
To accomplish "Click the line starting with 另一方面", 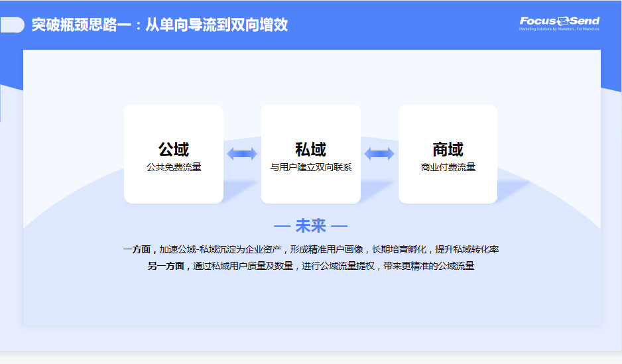I will click(310, 266).
